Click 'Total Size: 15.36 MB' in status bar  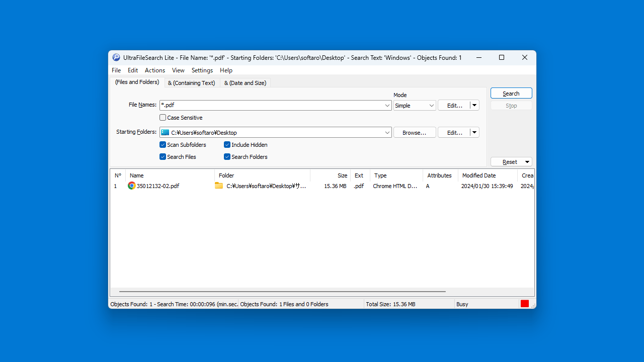390,304
